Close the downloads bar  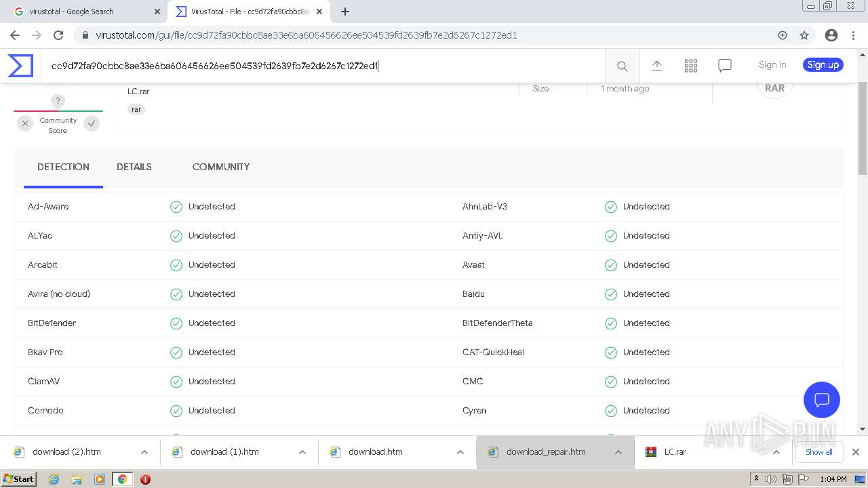point(856,452)
